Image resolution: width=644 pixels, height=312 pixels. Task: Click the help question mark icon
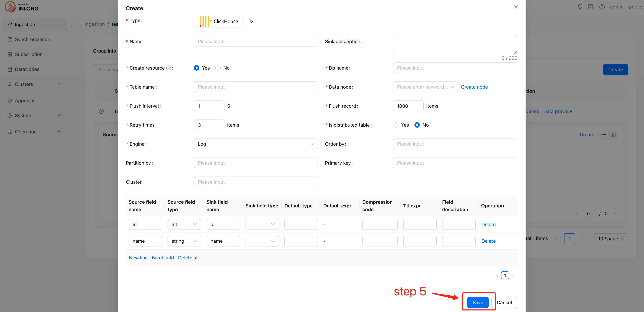(x=602, y=7)
